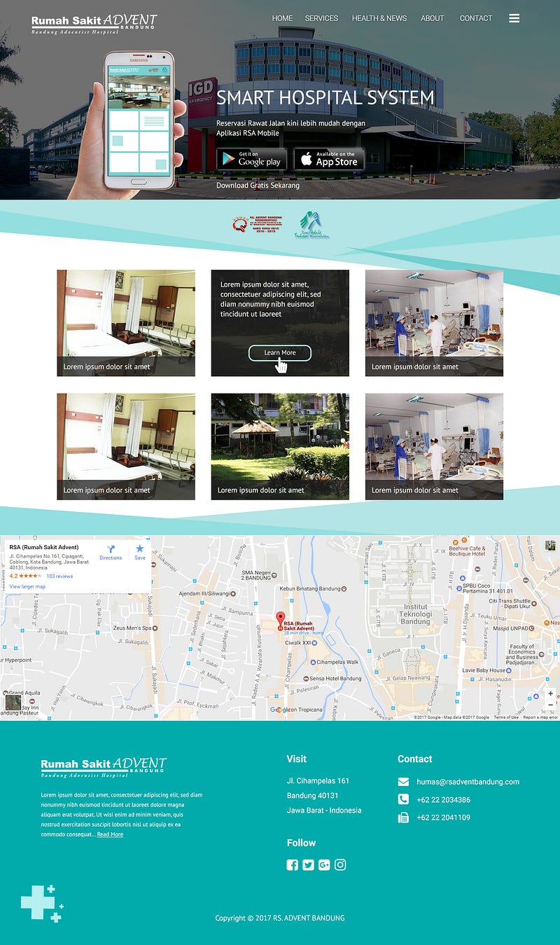
Task: Open the HOME menu item
Action: [x=282, y=18]
